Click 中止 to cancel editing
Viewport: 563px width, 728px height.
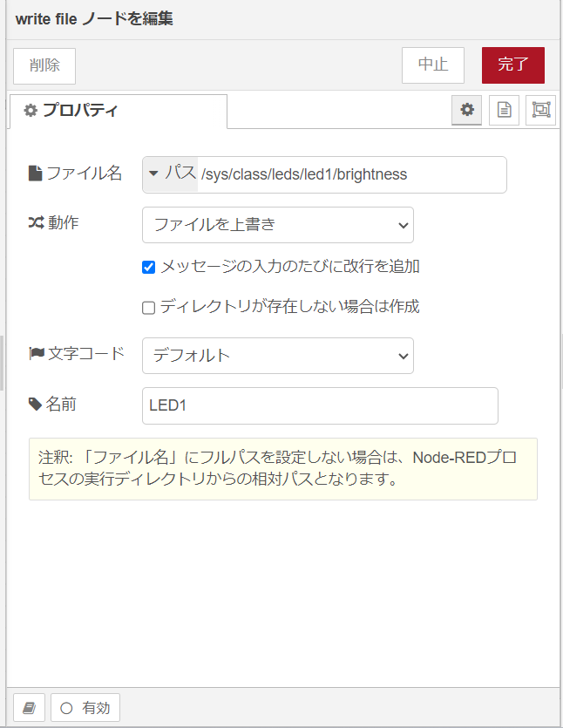pos(433,65)
